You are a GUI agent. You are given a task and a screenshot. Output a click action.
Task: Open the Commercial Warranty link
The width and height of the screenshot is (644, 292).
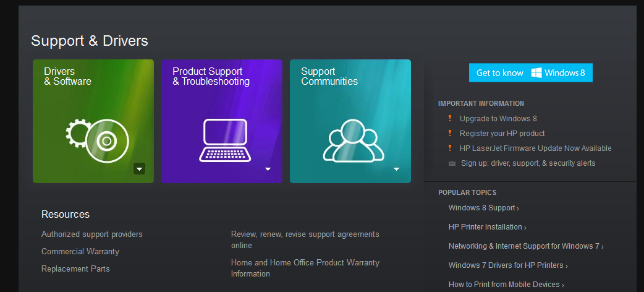pyautogui.click(x=80, y=251)
